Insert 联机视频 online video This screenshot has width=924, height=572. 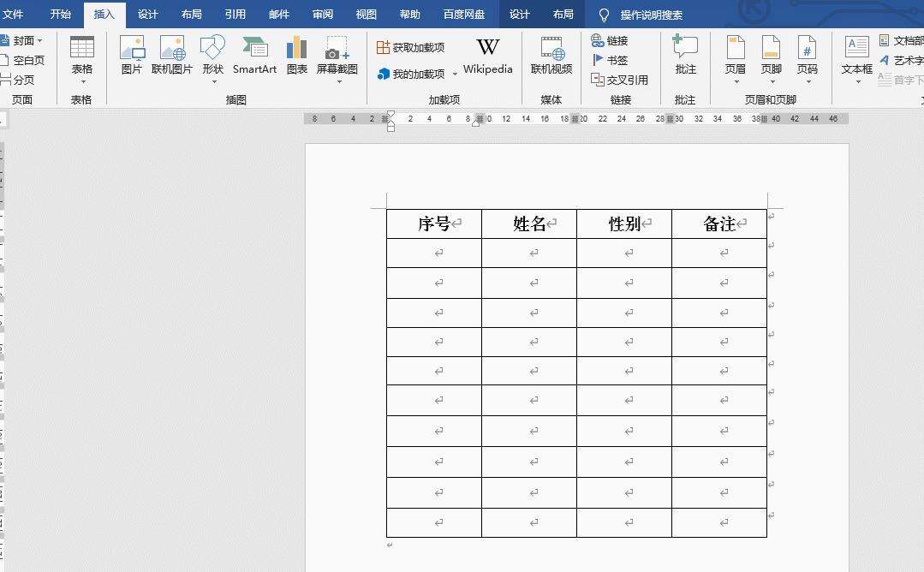tap(551, 55)
